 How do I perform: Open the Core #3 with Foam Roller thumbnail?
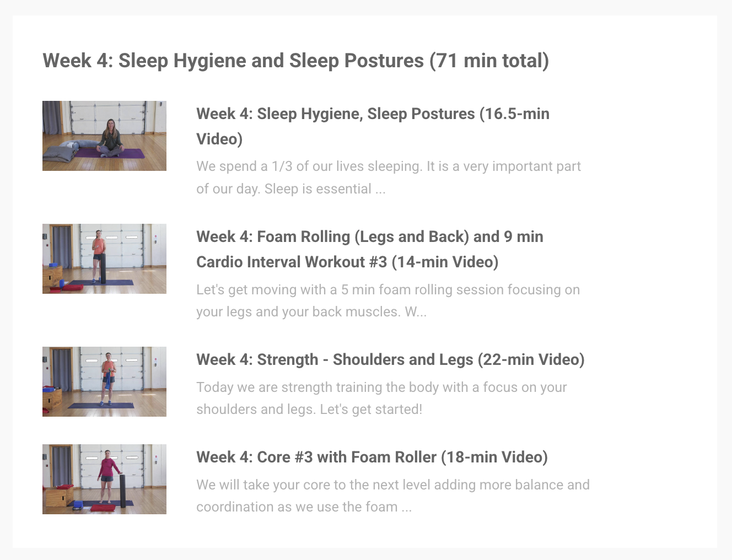[104, 479]
